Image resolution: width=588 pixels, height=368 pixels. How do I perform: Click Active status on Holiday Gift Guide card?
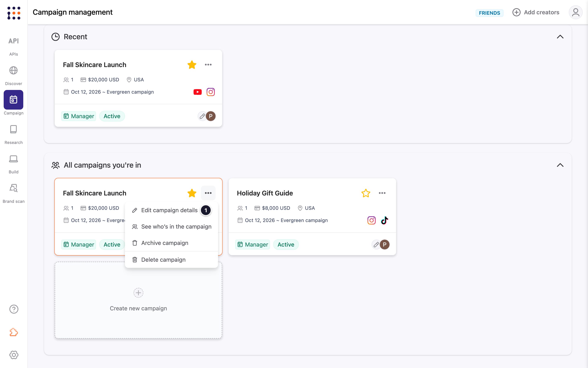point(286,244)
